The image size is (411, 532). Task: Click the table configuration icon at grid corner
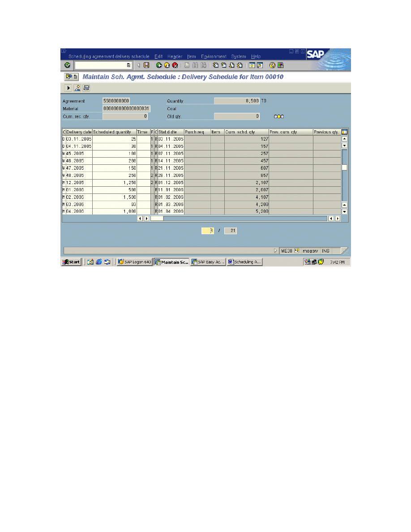344,132
